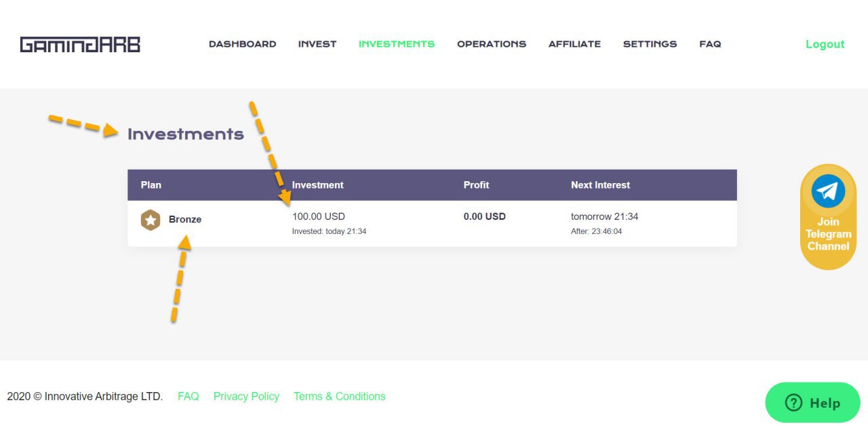Open the Terms & Conditions link
The image size is (868, 426).
pos(339,396)
